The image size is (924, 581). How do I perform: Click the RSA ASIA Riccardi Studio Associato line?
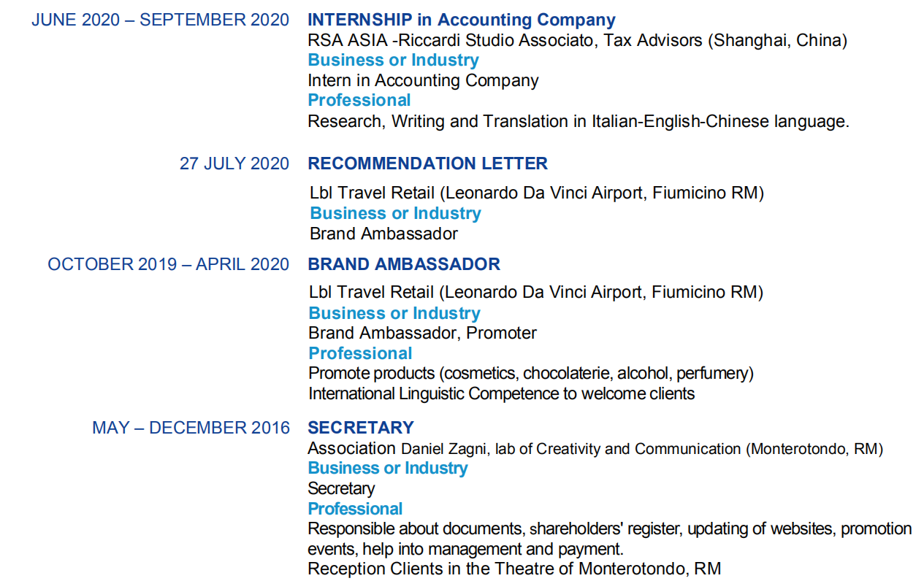[x=577, y=40]
